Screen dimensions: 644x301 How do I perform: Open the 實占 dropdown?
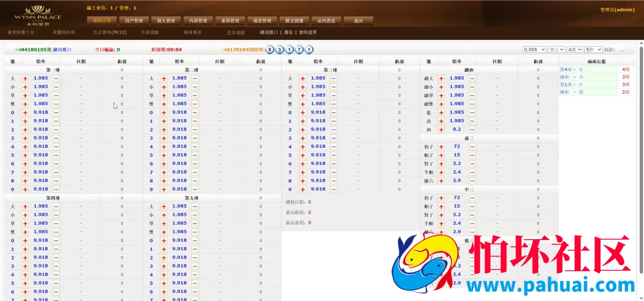pos(556,49)
